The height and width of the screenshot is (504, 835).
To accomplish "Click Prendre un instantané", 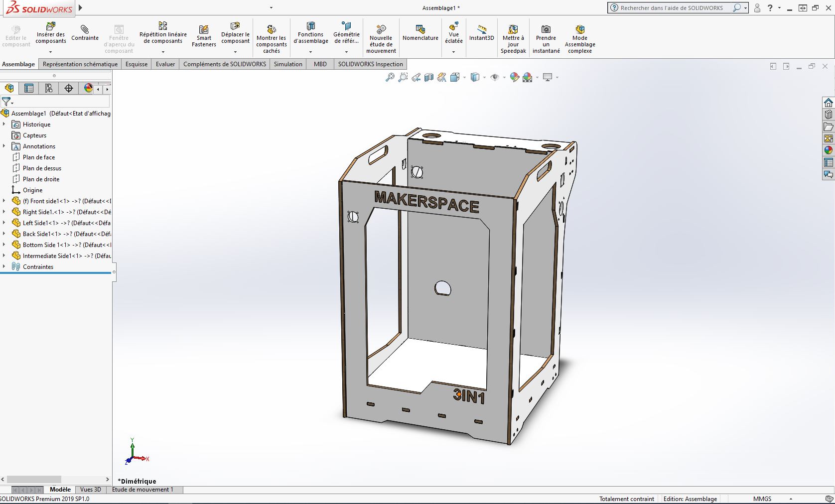I will 546,39.
